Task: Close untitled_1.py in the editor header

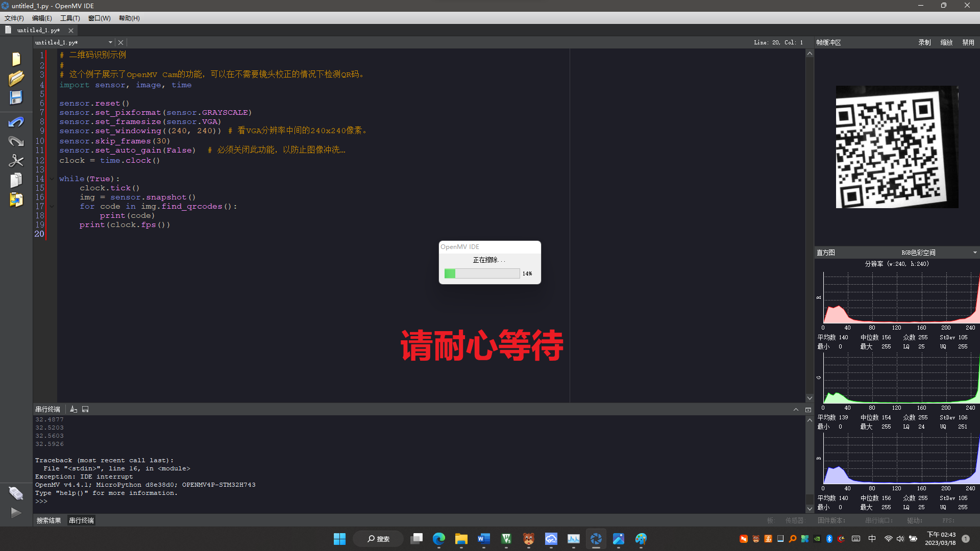Action: 120,42
